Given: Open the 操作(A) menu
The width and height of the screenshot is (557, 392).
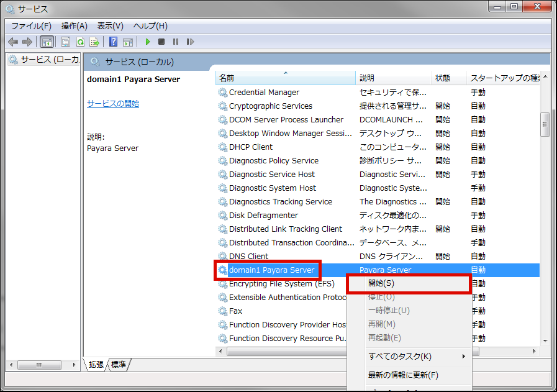Looking at the screenshot, I should (x=74, y=26).
